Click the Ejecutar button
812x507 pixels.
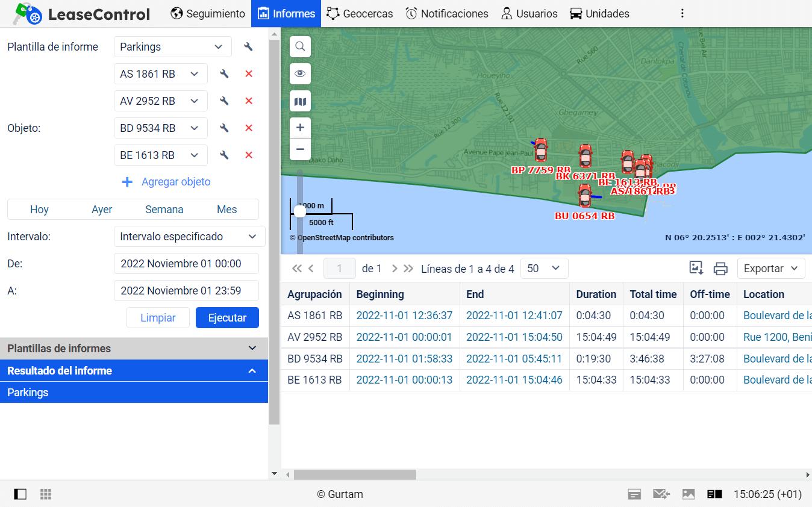click(227, 318)
